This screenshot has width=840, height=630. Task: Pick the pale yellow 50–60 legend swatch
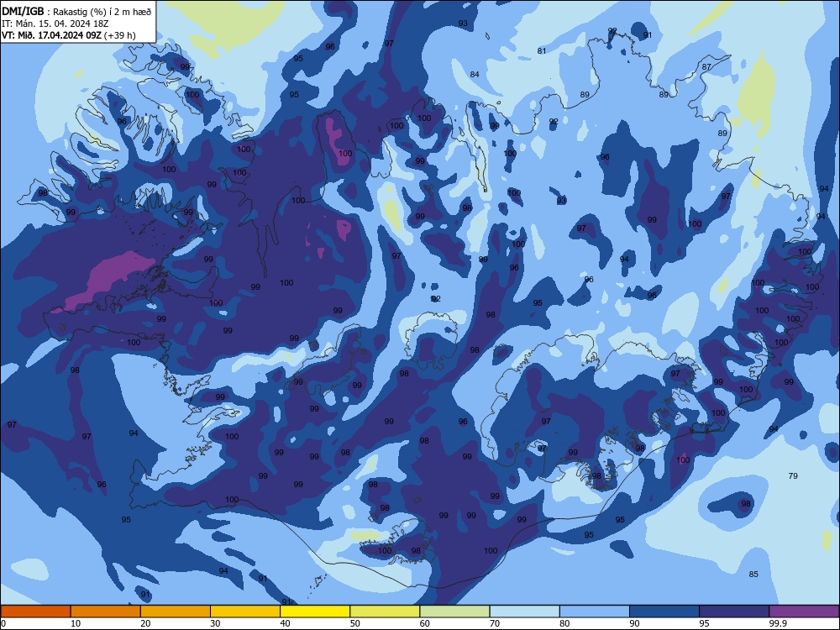[x=386, y=612]
